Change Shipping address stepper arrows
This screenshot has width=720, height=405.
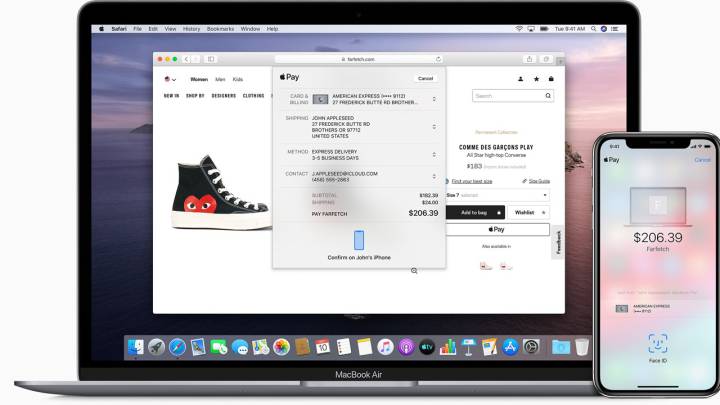coord(434,127)
